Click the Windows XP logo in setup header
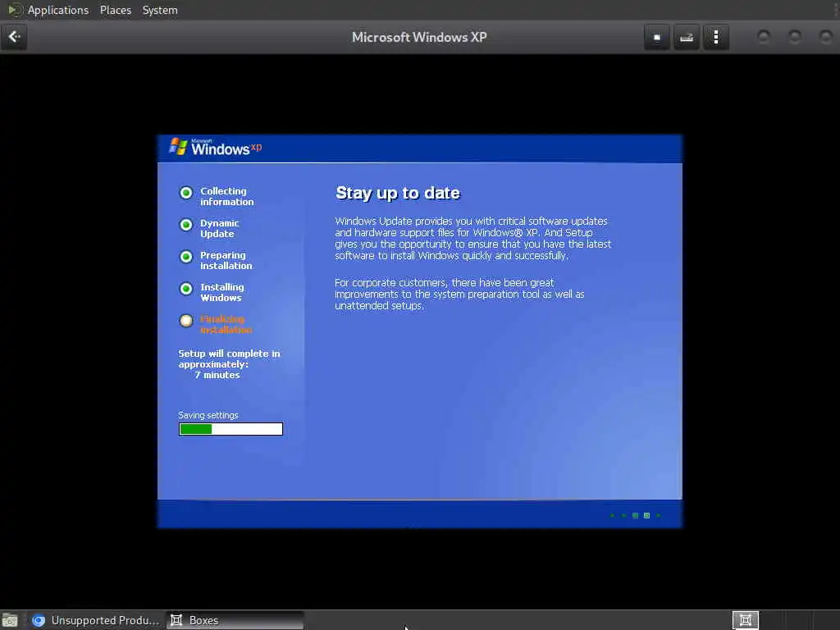Image resolution: width=840 pixels, height=630 pixels. pos(216,148)
